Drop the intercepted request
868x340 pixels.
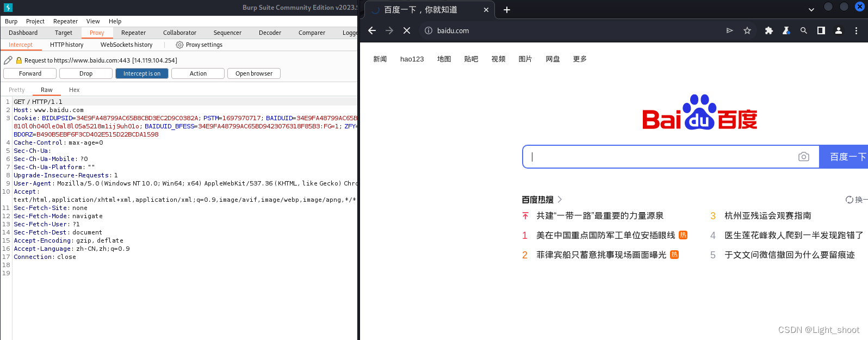(x=86, y=73)
